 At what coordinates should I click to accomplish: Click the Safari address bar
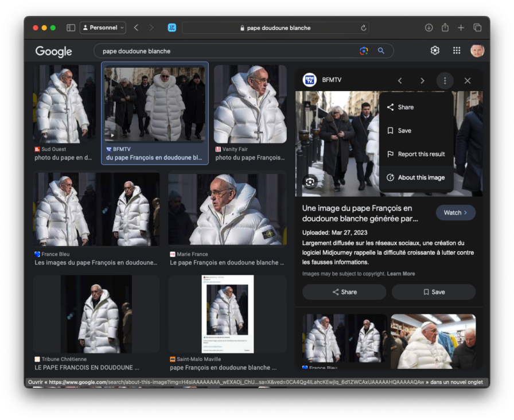point(275,28)
